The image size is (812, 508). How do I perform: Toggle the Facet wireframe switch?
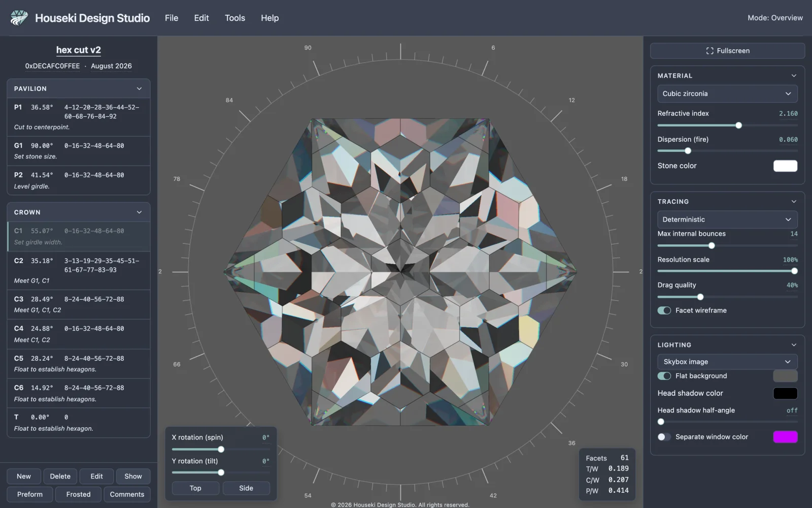point(664,310)
